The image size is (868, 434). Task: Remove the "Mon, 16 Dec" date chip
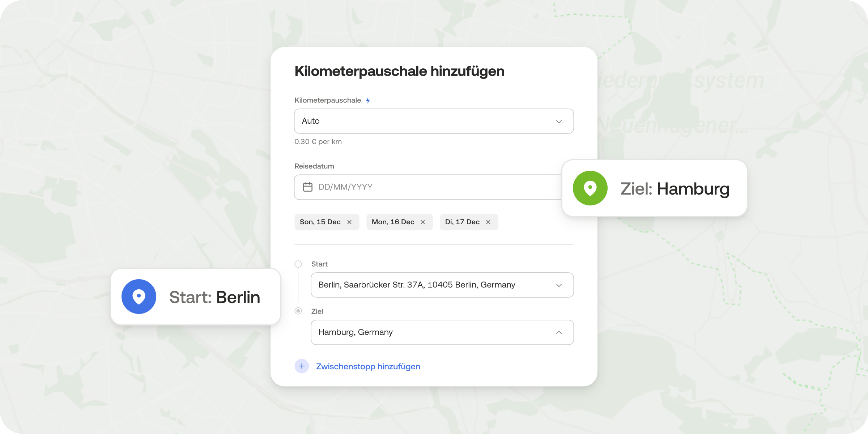tap(422, 222)
